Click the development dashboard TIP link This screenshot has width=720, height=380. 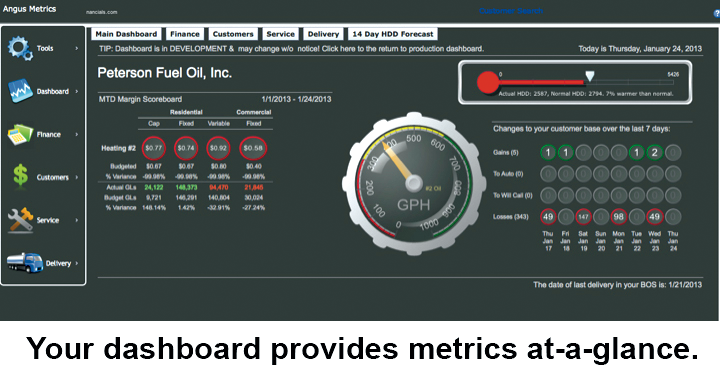291,49
